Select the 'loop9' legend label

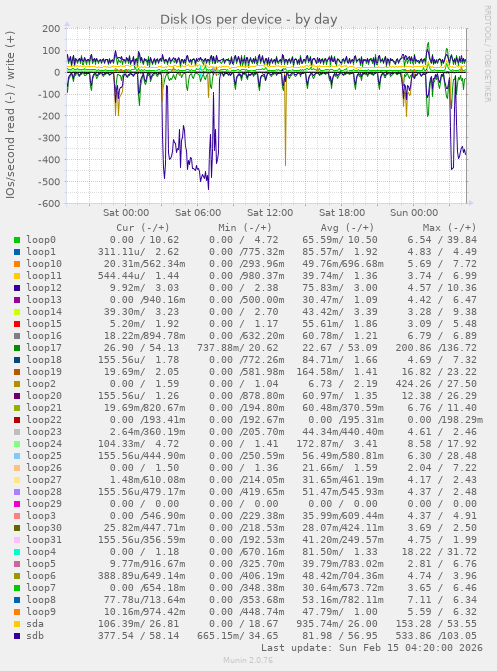pyautogui.click(x=41, y=612)
